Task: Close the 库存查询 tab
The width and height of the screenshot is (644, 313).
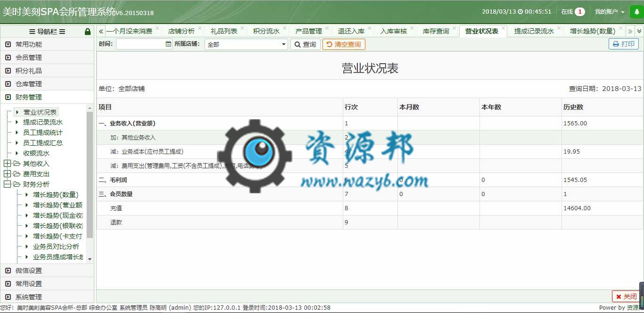Action: 454,28
